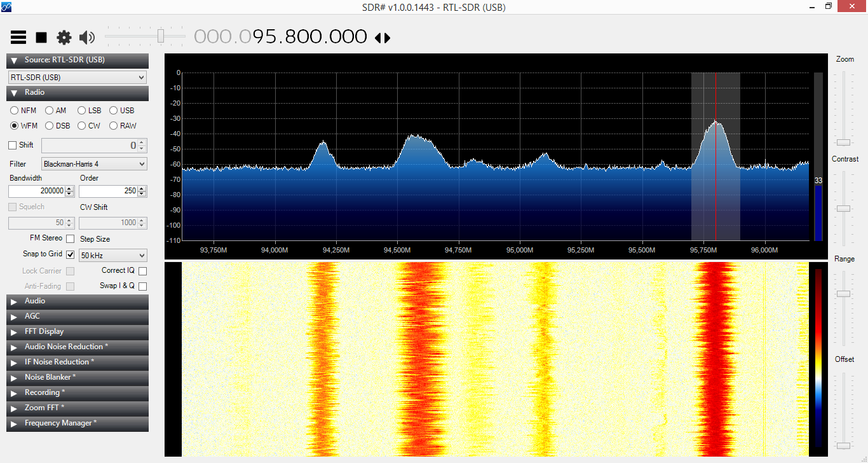868x463 pixels.
Task: Click the 94,250M peak in the waterfall
Action: tap(322, 358)
